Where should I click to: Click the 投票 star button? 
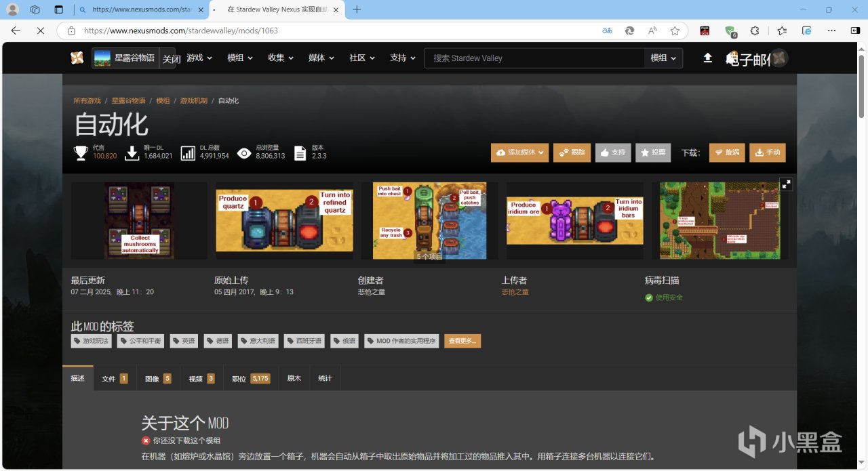[653, 152]
